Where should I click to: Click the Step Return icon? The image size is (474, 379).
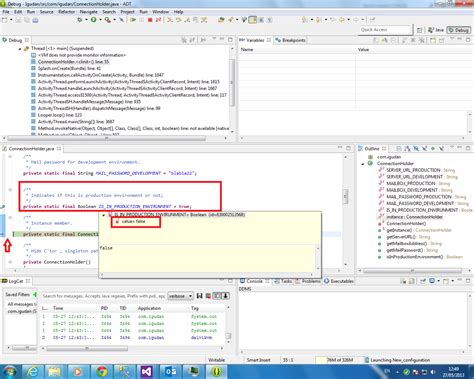click(187, 20)
